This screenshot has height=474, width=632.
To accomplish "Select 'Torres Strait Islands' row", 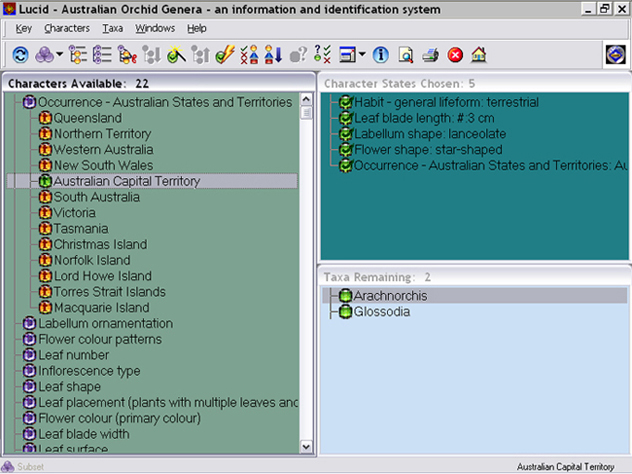I will click(x=110, y=292).
